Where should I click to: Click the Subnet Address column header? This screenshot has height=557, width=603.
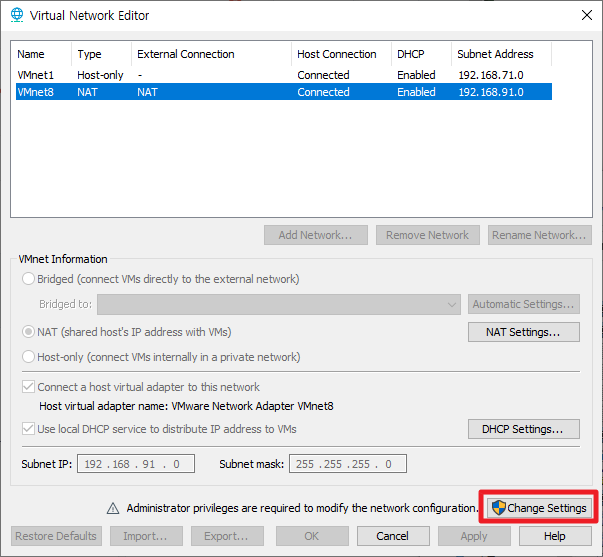[x=501, y=54]
